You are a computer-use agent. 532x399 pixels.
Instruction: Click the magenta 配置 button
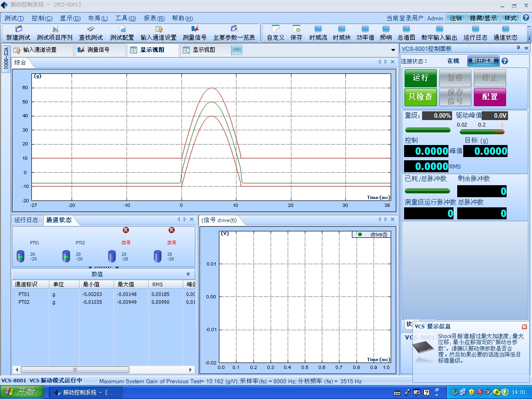[490, 97]
